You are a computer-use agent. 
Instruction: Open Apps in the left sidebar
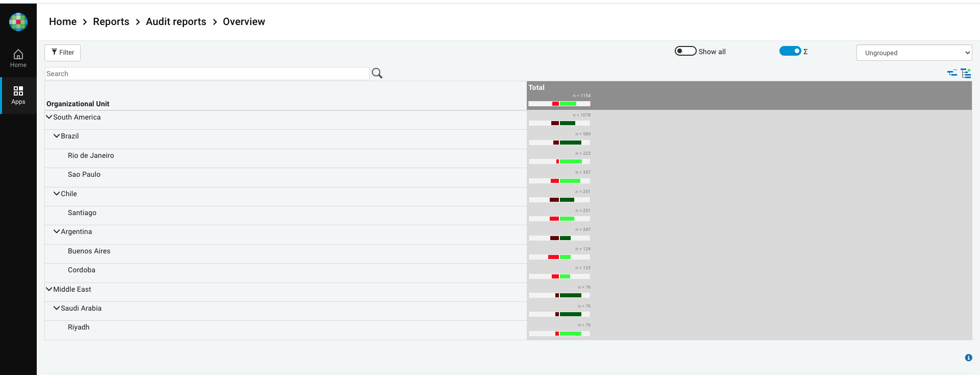18,95
